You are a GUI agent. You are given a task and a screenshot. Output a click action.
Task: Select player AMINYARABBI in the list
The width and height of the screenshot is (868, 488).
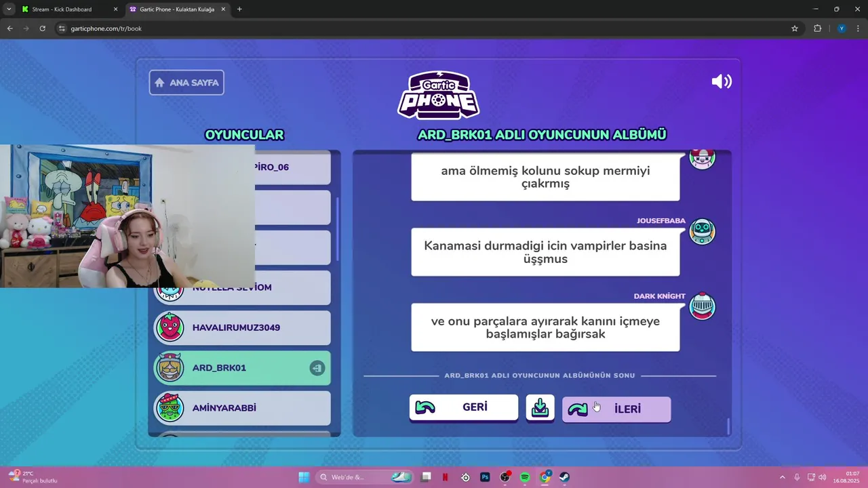[x=242, y=408]
